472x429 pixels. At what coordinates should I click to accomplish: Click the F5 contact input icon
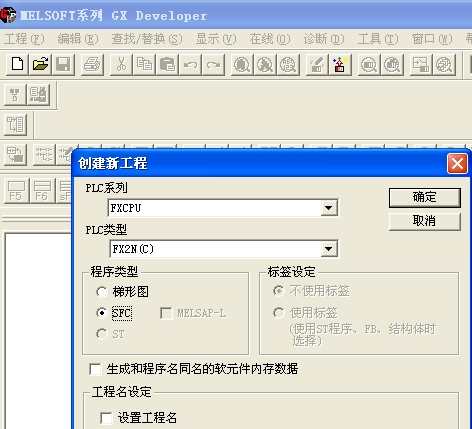16,191
